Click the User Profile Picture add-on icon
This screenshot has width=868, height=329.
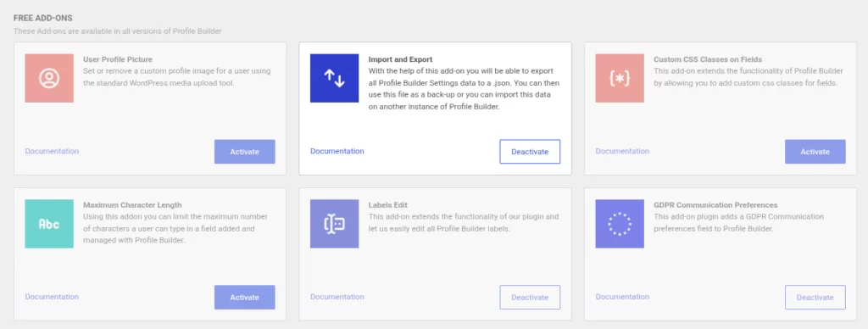click(49, 78)
